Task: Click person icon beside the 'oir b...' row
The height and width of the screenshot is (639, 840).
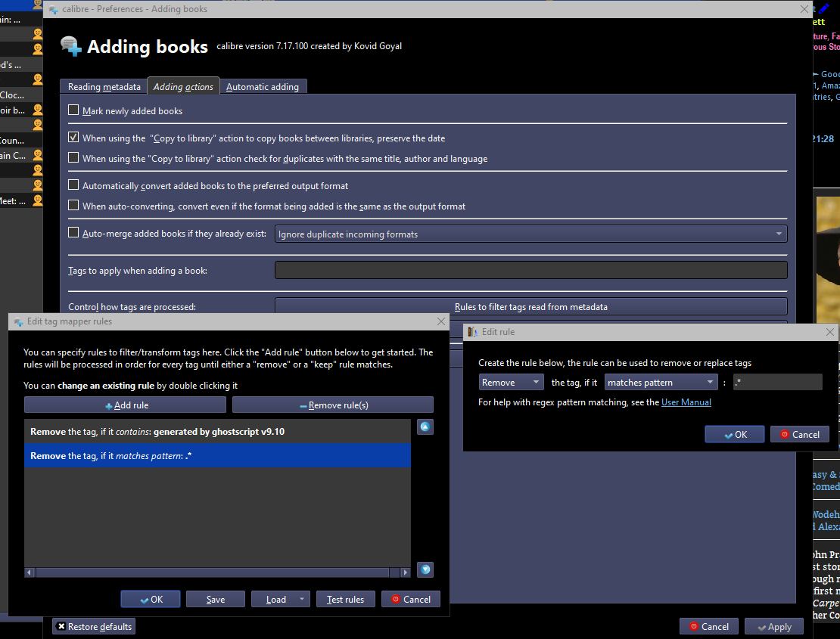Action: pos(38,110)
